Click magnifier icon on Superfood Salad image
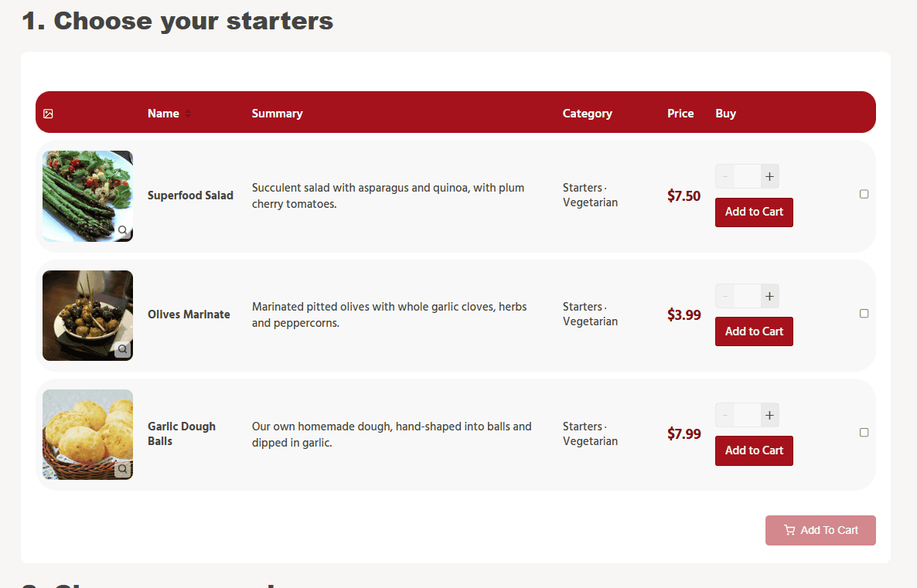Image resolution: width=917 pixels, height=588 pixels. pyautogui.click(x=122, y=230)
